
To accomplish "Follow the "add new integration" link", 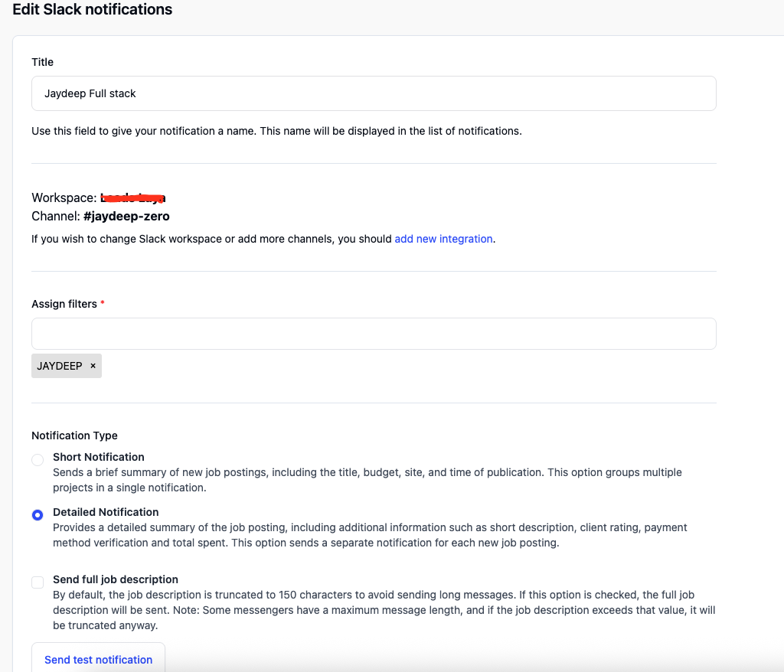I will 443,239.
